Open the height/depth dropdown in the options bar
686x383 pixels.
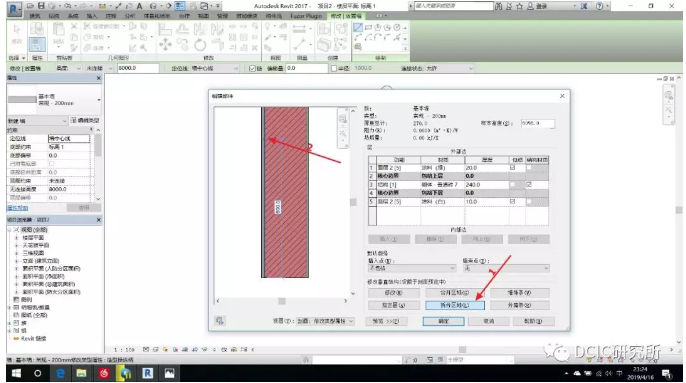pos(69,68)
